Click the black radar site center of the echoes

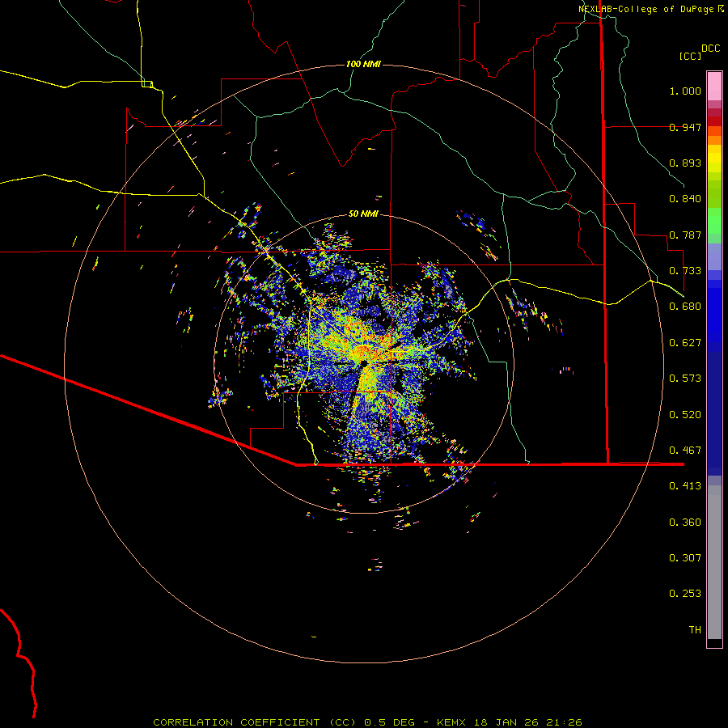(363, 363)
